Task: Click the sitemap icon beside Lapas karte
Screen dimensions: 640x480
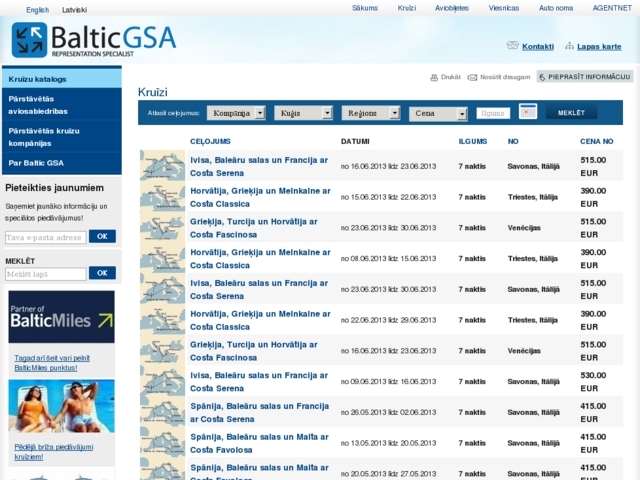Action: click(x=569, y=46)
